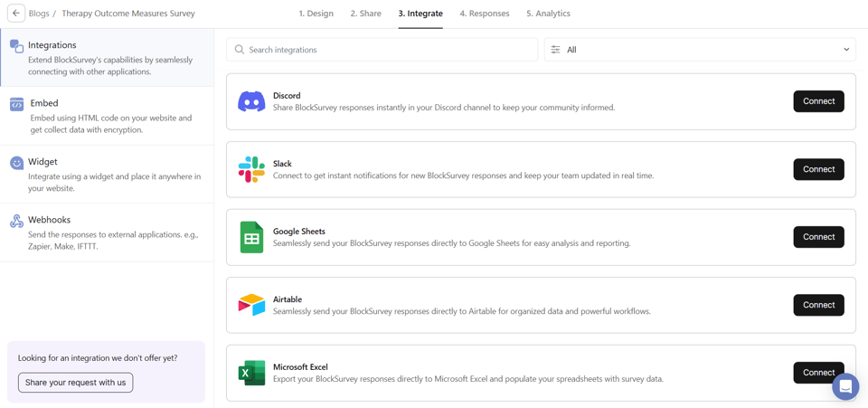Connect the Microsoft Excel integration
Image resolution: width=868 pixels, height=408 pixels.
819,373
